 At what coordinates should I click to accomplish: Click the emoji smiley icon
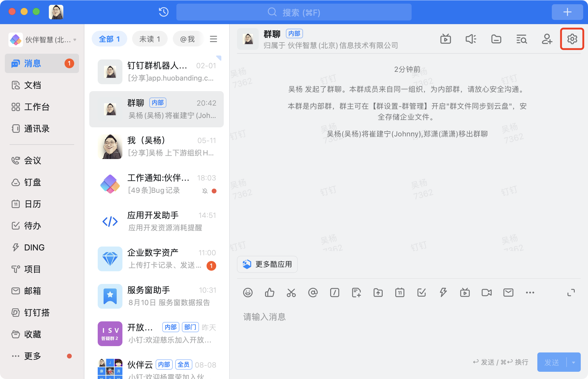click(x=248, y=292)
